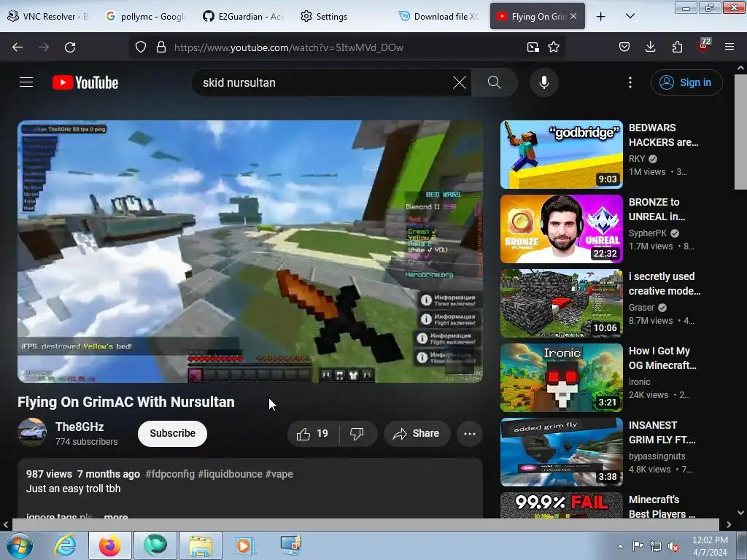Image resolution: width=747 pixels, height=560 pixels.
Task: Open Action Center flag tray icon
Action: (638, 546)
